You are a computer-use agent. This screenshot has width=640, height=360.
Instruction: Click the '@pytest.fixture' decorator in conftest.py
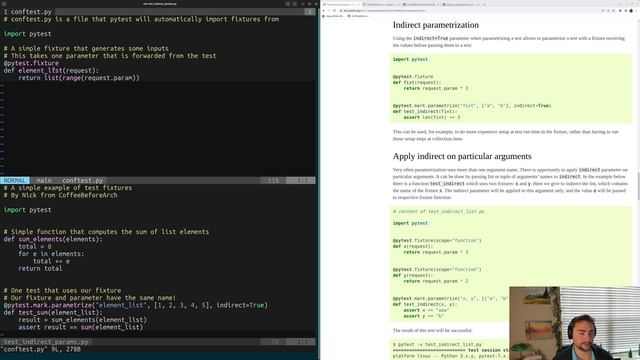click(x=31, y=63)
